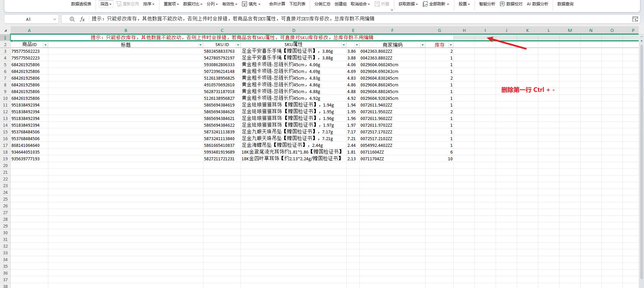Click the 数据校对 data proofreading icon
The width and height of the screenshot is (644, 288).
tap(502, 4)
